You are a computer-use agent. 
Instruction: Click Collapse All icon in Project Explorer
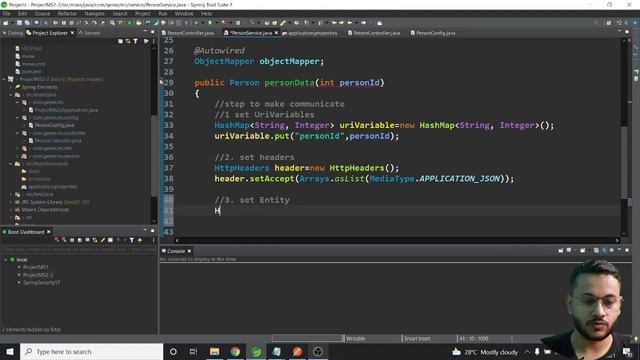click(120, 41)
